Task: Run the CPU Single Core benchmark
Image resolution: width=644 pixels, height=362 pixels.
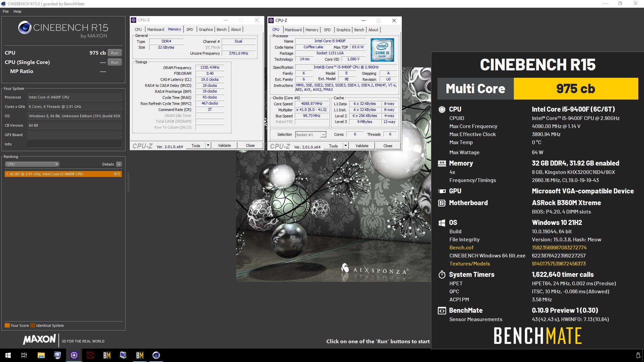Action: pos(115,62)
